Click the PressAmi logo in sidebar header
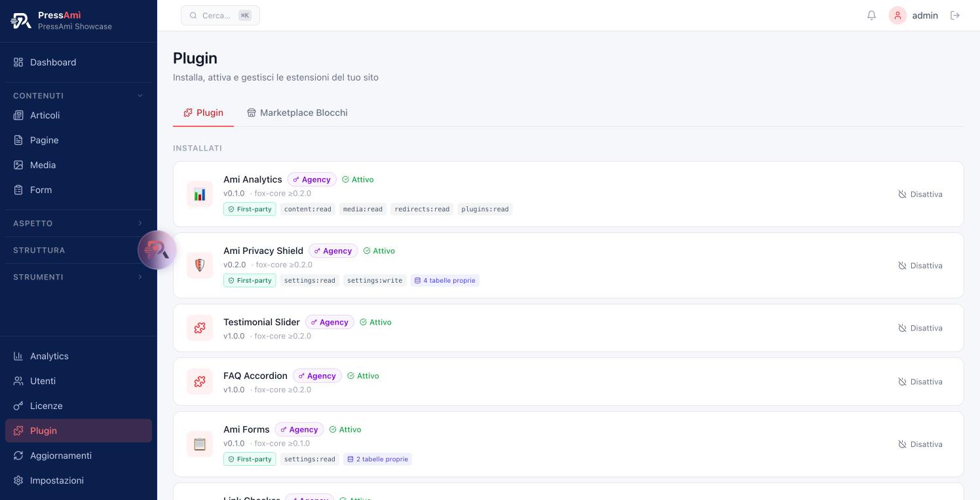Viewport: 980px width, 500px height. pos(21,21)
